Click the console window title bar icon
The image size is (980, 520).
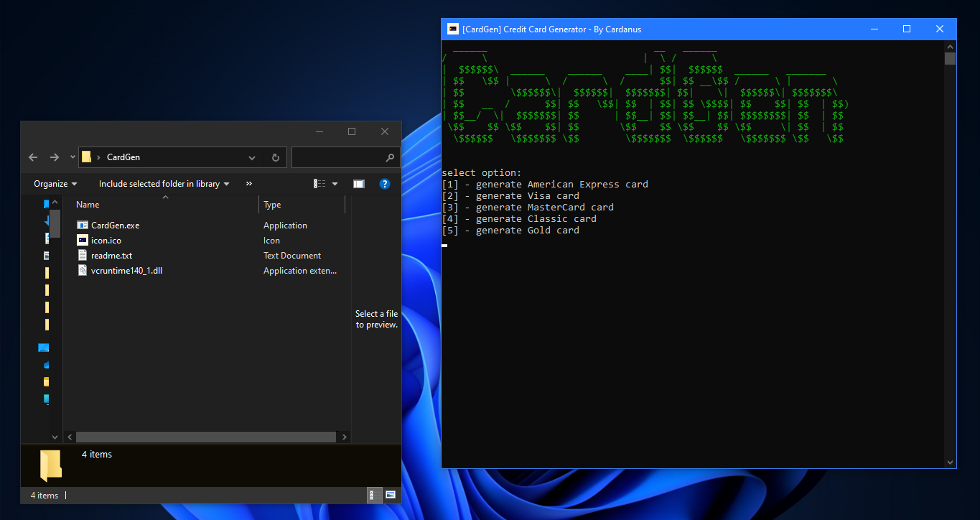click(x=452, y=29)
